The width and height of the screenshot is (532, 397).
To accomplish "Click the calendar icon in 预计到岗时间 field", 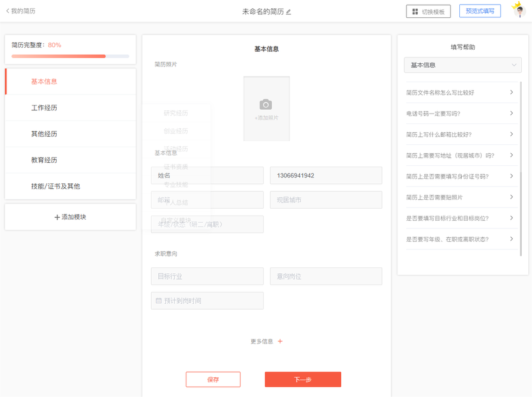I will (158, 301).
